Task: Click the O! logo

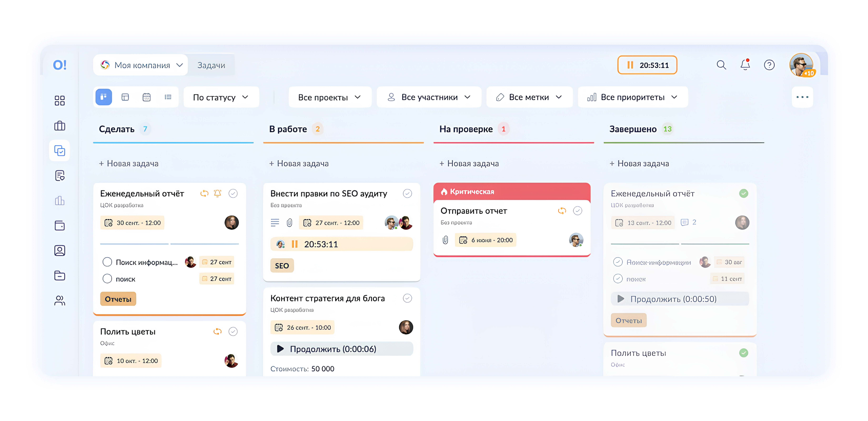Action: tap(60, 65)
